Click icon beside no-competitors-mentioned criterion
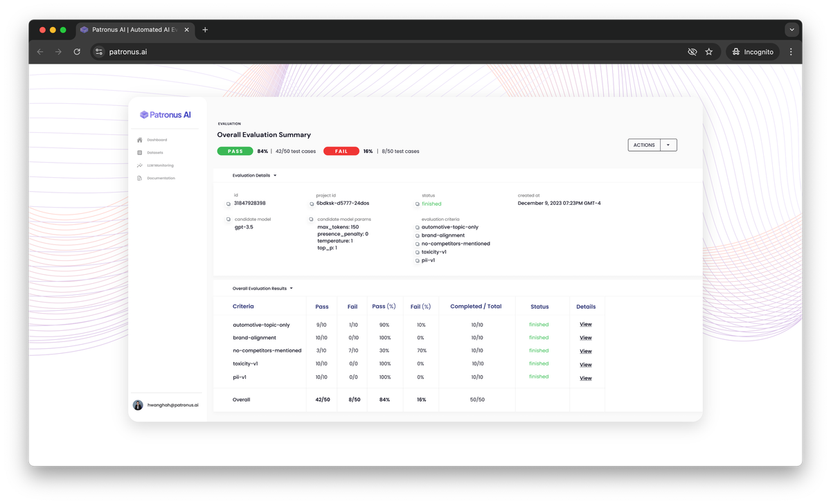This screenshot has width=831, height=504. (417, 244)
